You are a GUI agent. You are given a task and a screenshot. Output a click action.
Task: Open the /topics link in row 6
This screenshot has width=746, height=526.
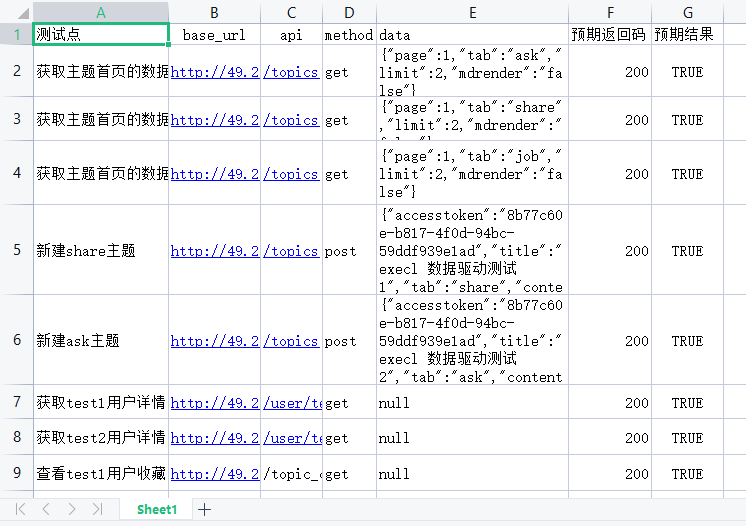click(291, 341)
